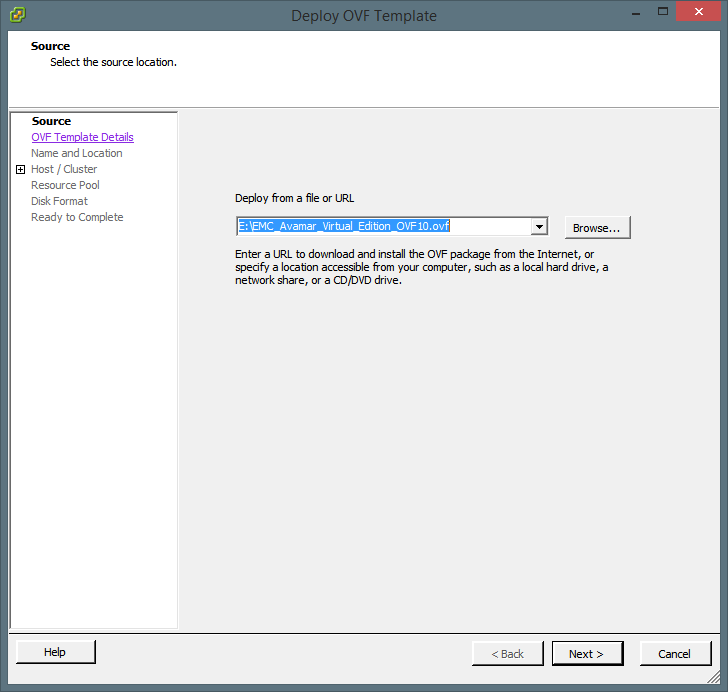Select the Disk Format step
This screenshot has width=728, height=692.
59,201
